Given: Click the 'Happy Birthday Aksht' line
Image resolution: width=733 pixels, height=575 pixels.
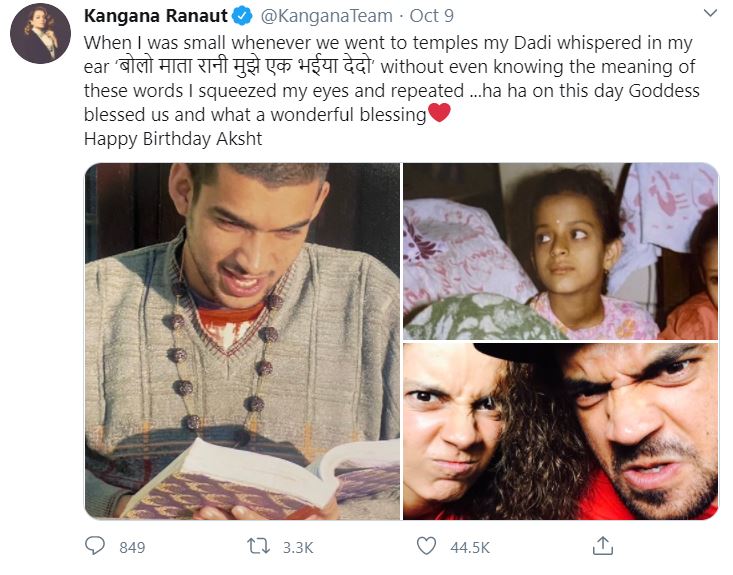Looking at the screenshot, I should click(x=173, y=139).
